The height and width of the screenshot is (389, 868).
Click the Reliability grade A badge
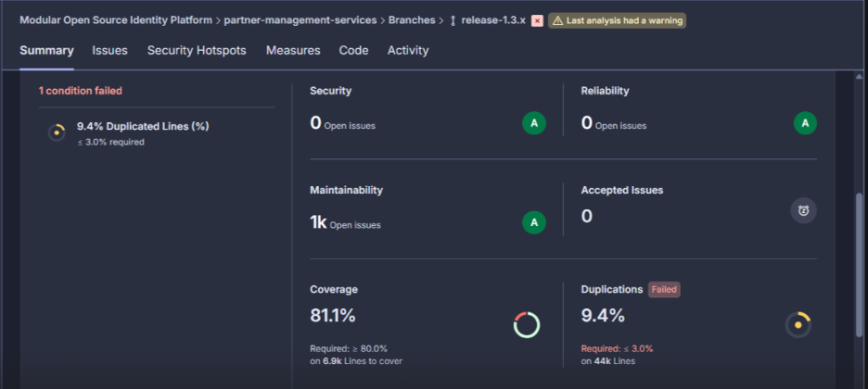click(805, 123)
